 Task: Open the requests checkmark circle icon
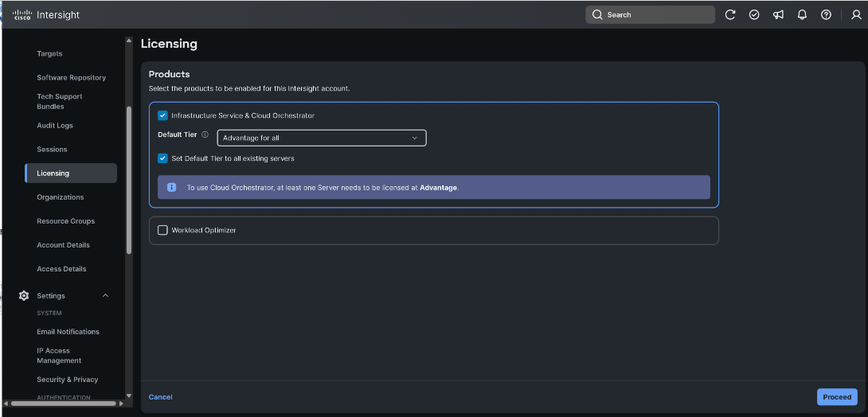pos(754,15)
